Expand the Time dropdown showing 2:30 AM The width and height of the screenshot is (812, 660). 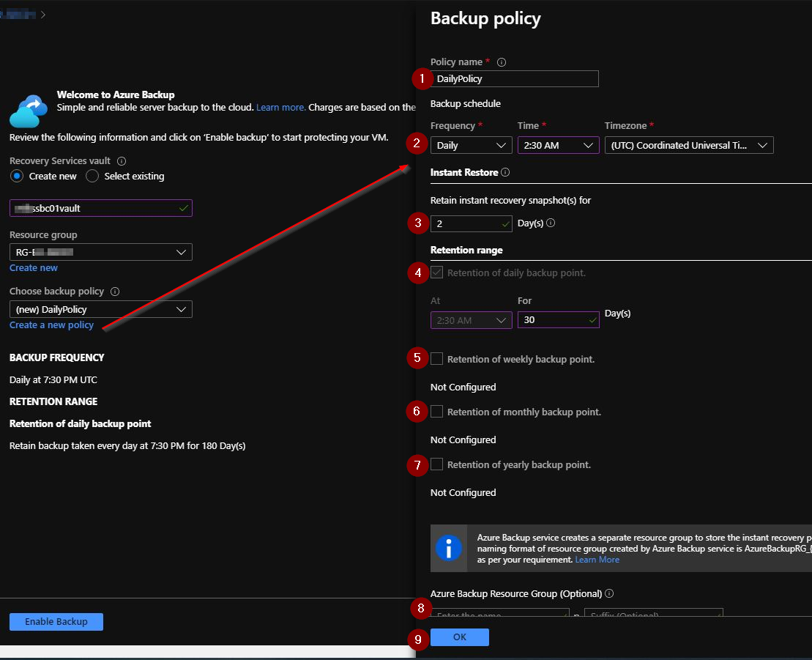(x=558, y=145)
